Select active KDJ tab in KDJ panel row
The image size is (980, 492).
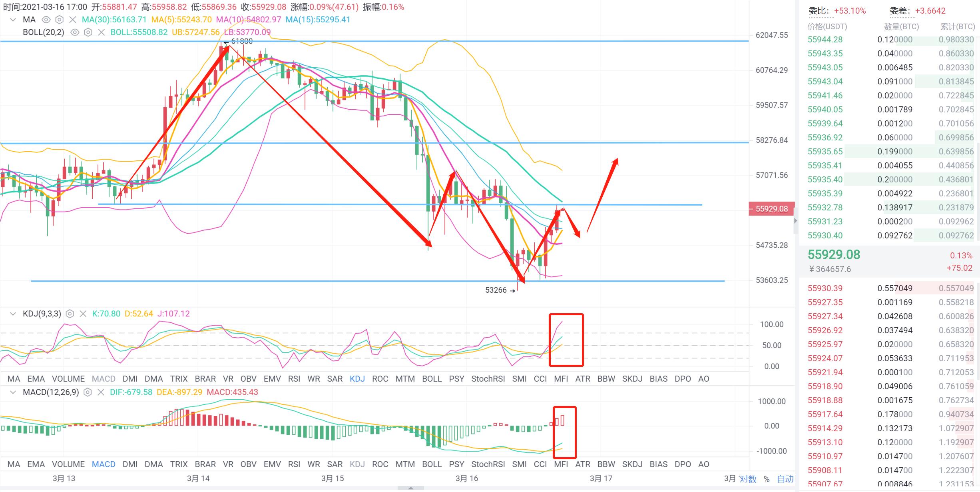point(357,379)
